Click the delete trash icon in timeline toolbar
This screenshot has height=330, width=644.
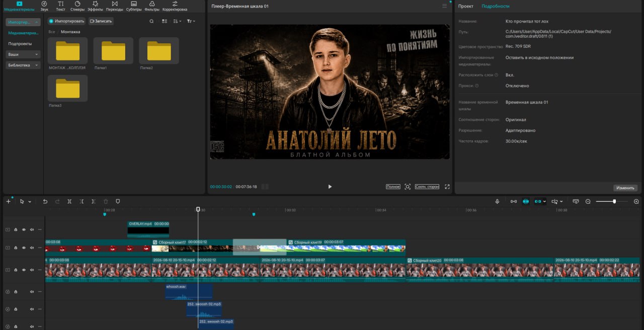click(106, 201)
